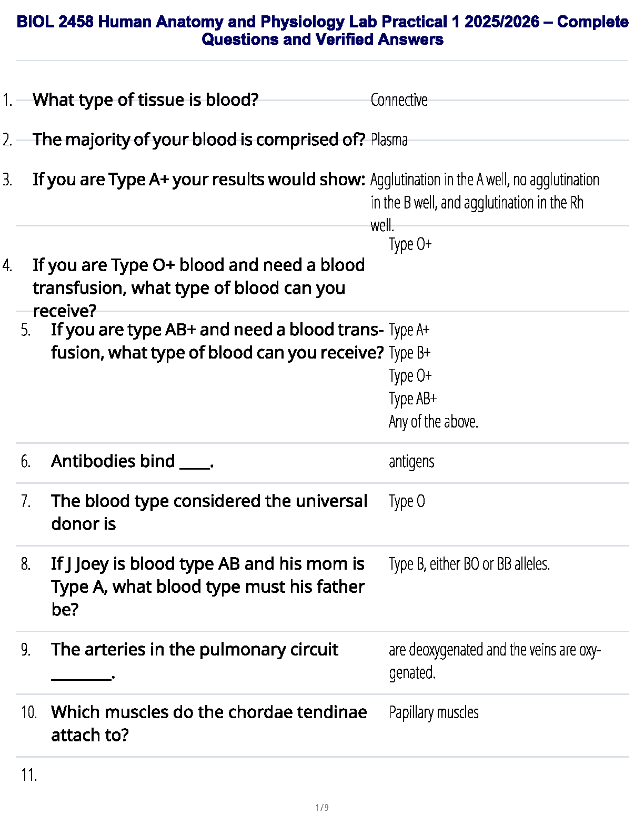This screenshot has height=834, width=644.
Task: Click the "Type AB+" answer line
Action: (x=412, y=399)
